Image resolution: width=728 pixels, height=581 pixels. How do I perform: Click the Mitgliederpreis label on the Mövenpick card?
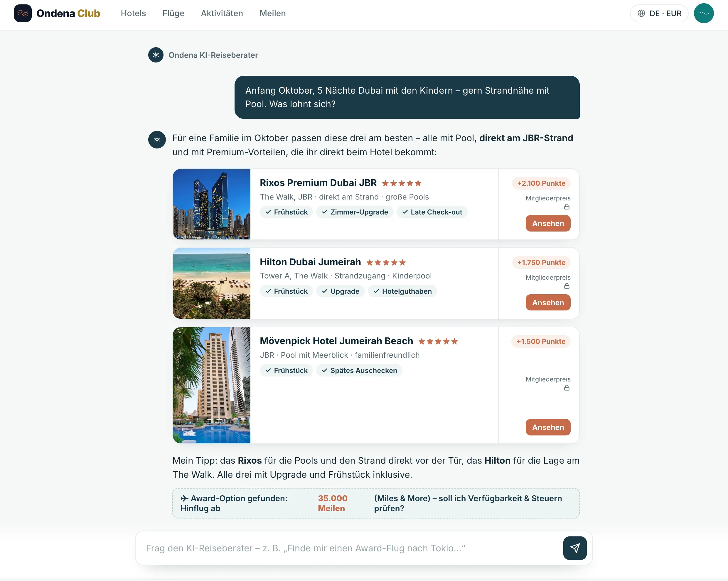[x=548, y=379]
